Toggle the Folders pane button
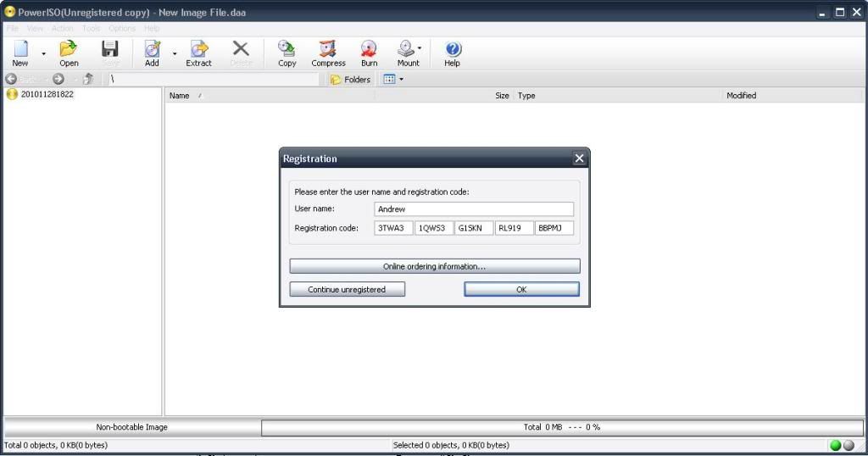The height and width of the screenshot is (456, 868). click(351, 79)
